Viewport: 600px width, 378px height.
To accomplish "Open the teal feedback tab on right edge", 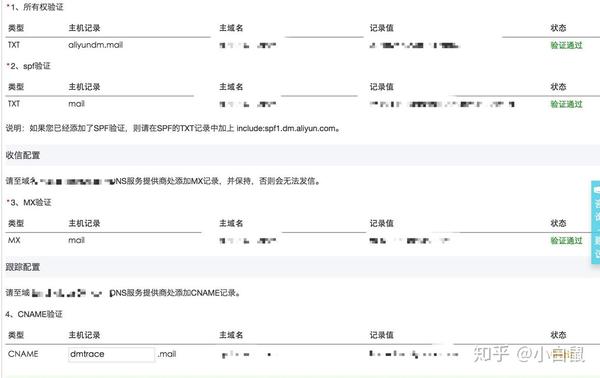I will point(595,222).
